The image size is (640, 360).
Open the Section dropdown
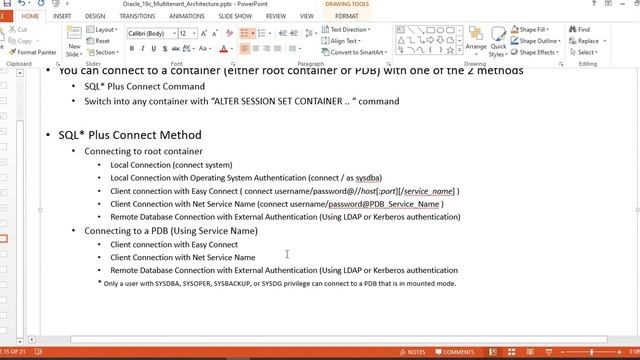click(103, 52)
